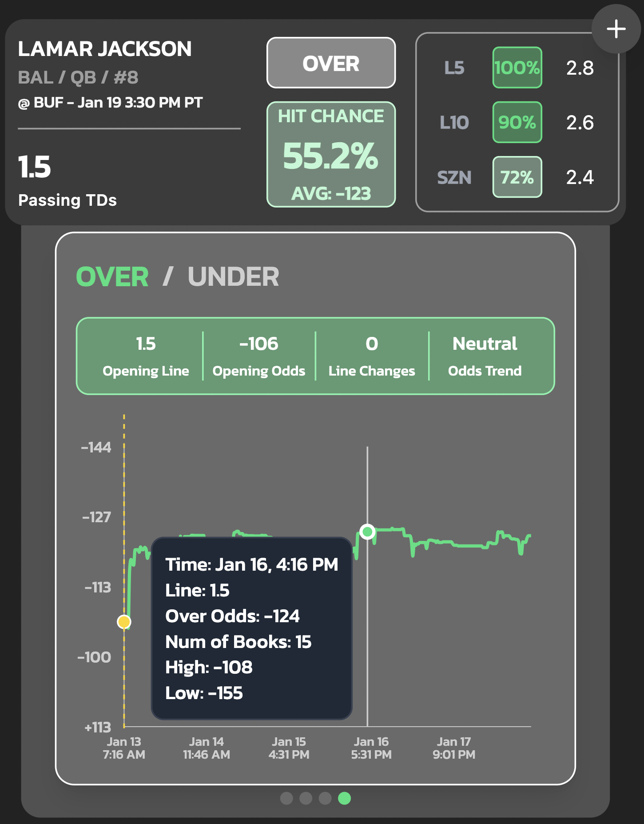
Task: Go to the third carousel page dot
Action: [325, 798]
